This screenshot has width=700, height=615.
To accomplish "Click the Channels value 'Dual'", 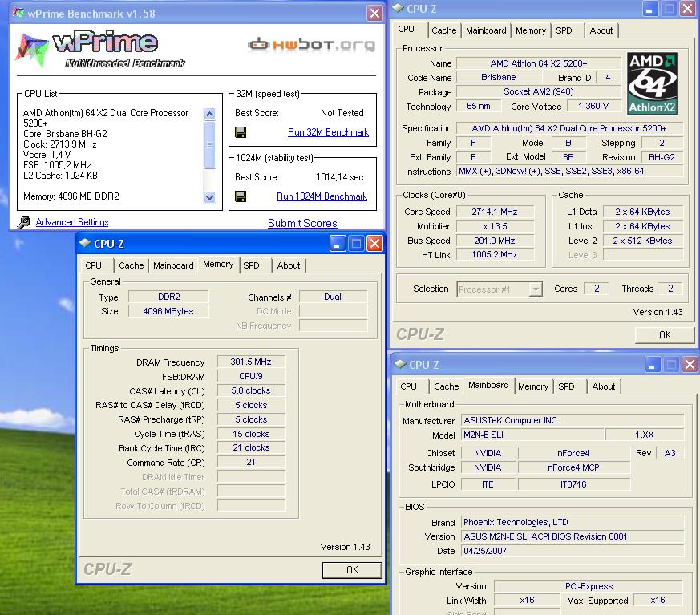I will (333, 297).
